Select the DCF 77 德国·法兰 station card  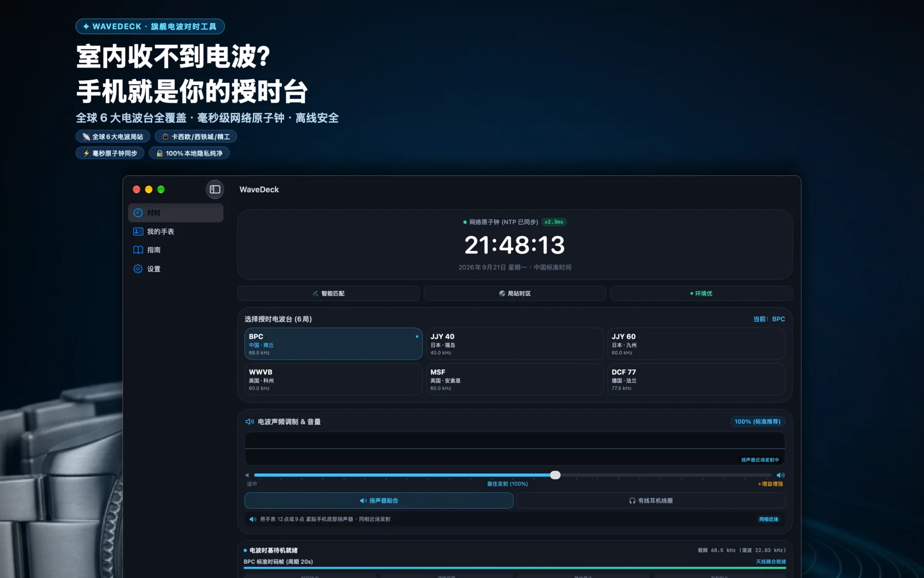click(x=696, y=379)
